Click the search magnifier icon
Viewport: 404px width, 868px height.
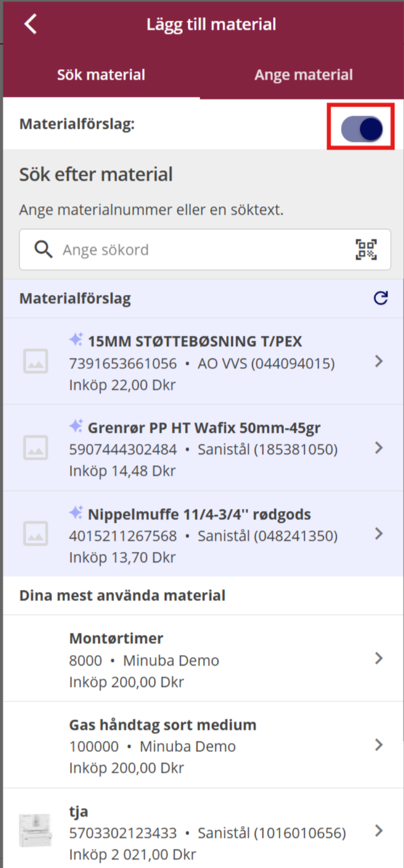[x=43, y=250]
